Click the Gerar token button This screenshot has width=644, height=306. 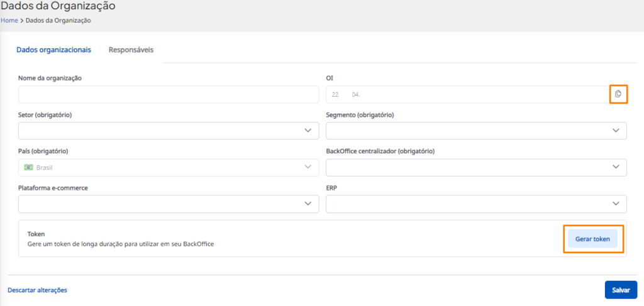pyautogui.click(x=592, y=239)
